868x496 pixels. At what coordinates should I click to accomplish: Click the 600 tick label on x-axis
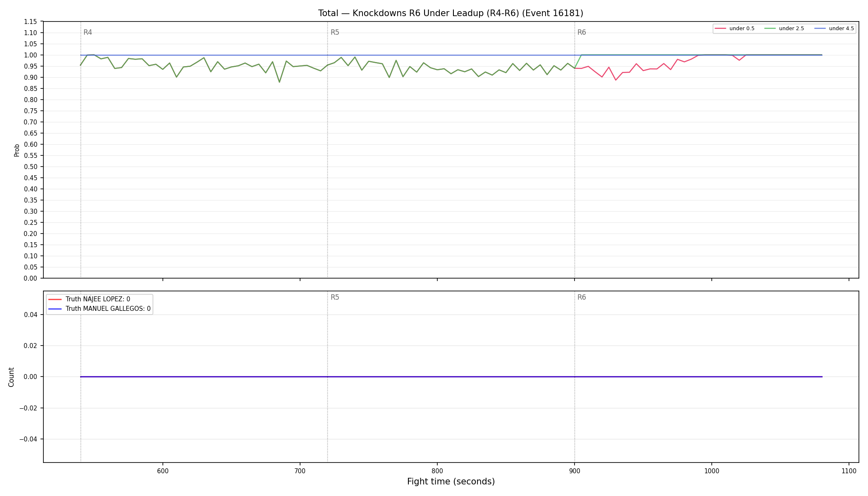(x=163, y=471)
